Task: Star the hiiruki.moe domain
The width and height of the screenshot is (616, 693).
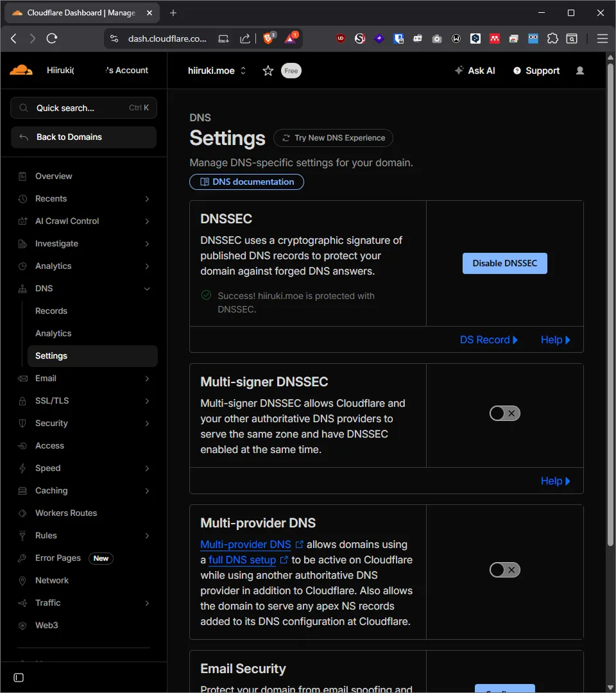Action: (x=268, y=71)
